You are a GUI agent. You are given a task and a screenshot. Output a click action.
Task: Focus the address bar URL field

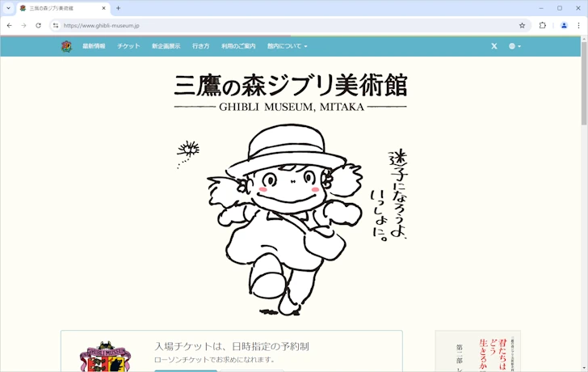(x=289, y=26)
